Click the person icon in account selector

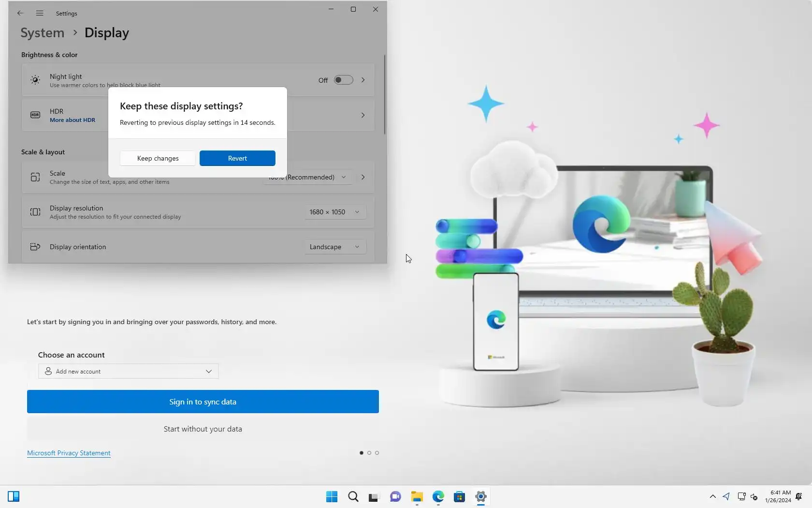pyautogui.click(x=48, y=371)
